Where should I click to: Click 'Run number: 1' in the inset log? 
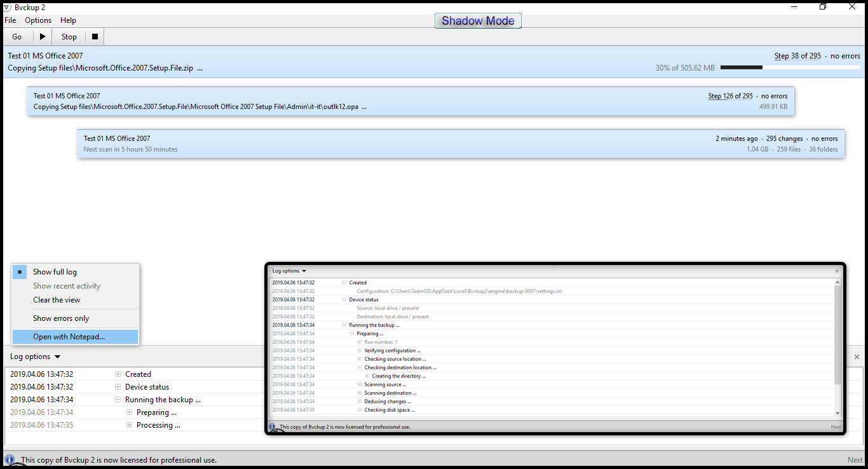[381, 342]
